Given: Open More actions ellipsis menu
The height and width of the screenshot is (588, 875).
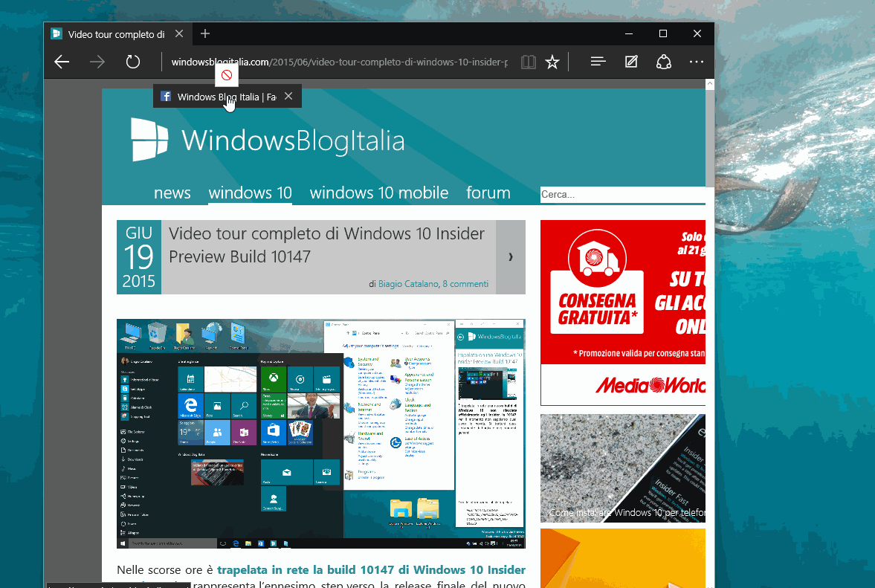Looking at the screenshot, I should pos(697,62).
